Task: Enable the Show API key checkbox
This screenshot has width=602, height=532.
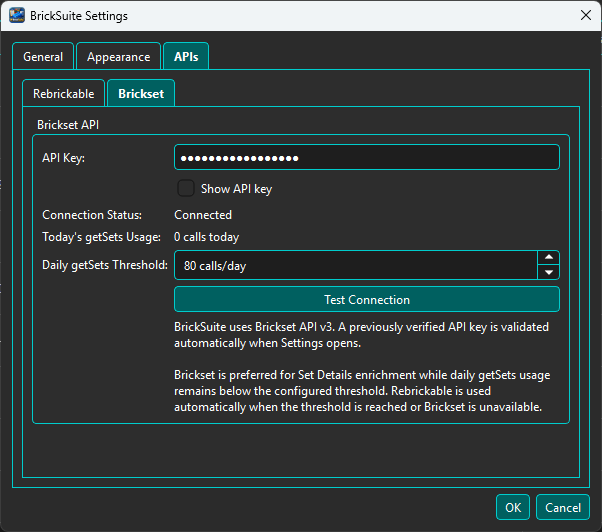Action: click(x=186, y=188)
